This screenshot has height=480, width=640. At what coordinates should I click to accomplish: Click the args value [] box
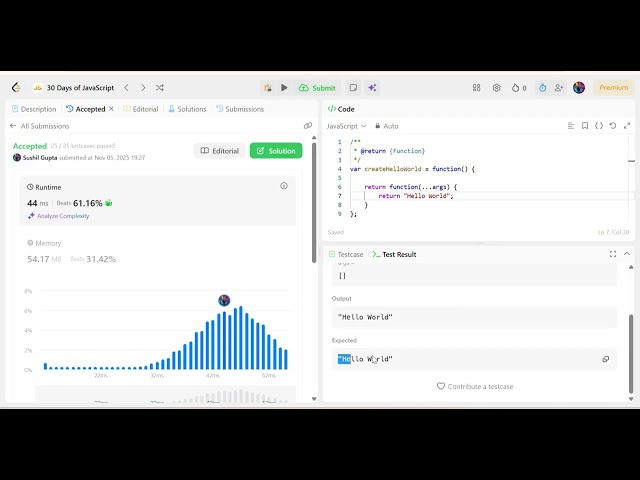474,276
